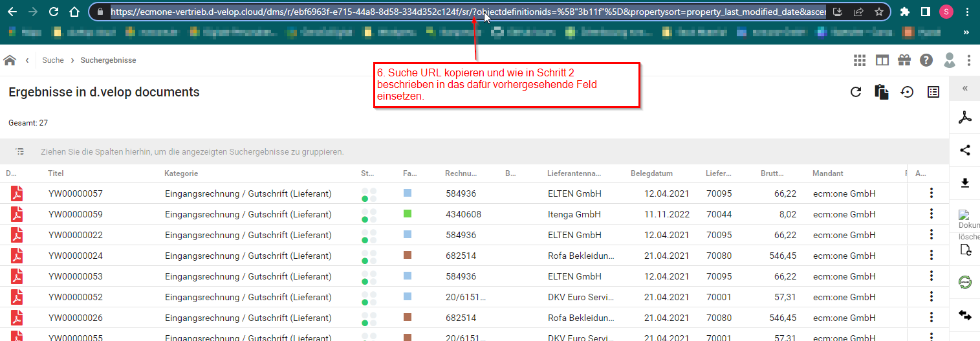Click the green circular sidebar icon

coord(965,282)
